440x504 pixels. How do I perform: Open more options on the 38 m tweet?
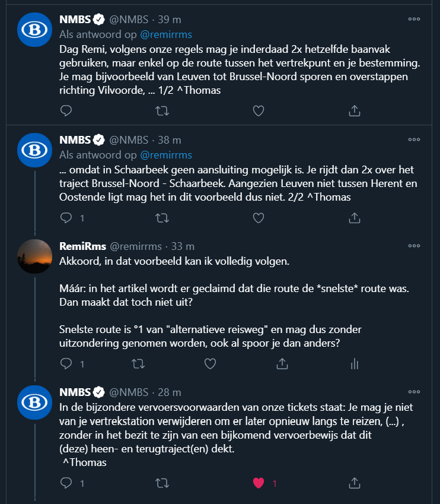pyautogui.click(x=414, y=140)
